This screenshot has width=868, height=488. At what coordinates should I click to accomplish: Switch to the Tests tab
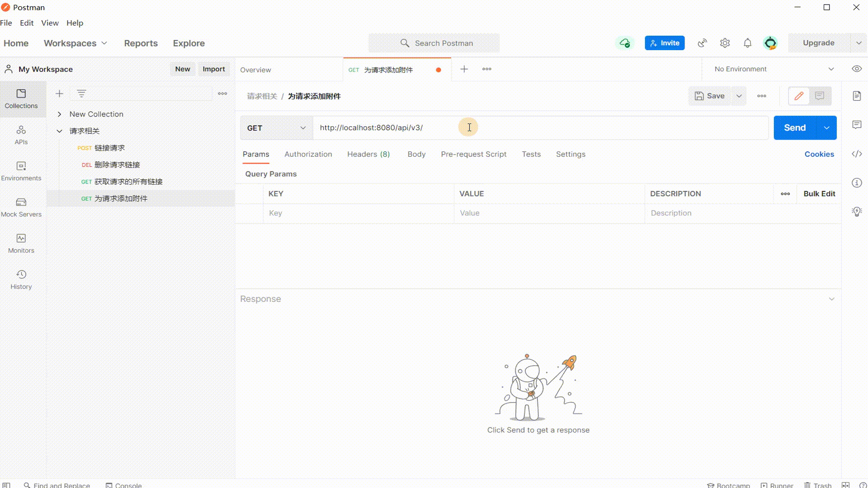click(x=531, y=155)
